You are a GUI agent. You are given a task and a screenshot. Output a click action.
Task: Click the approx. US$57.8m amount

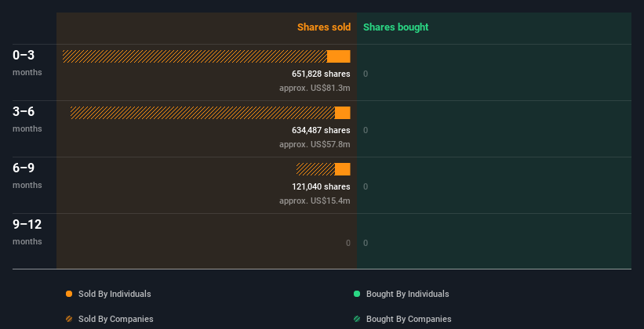coord(315,144)
